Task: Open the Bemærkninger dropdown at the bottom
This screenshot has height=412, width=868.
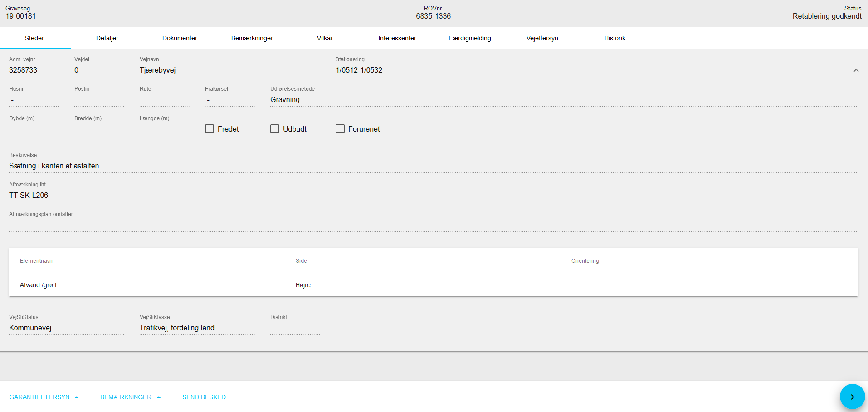Action: (130, 397)
